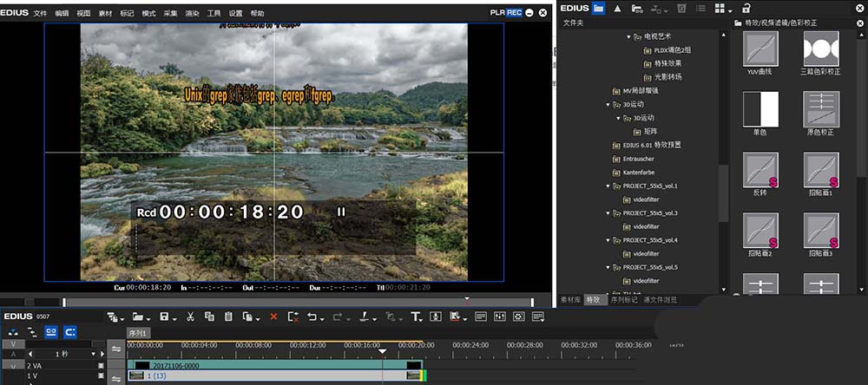This screenshot has height=385, width=868.
Task: Collapse PROJECT_55x5_vol.5 folder
Action: pyautogui.click(x=608, y=267)
